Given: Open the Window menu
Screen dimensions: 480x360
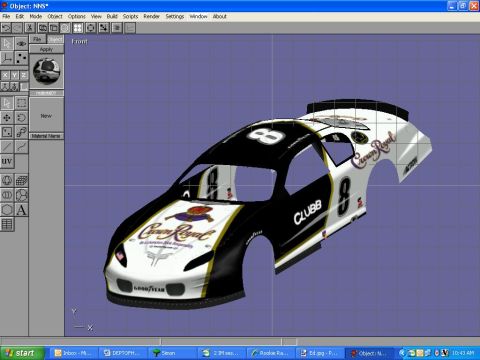Looking at the screenshot, I should (198, 16).
